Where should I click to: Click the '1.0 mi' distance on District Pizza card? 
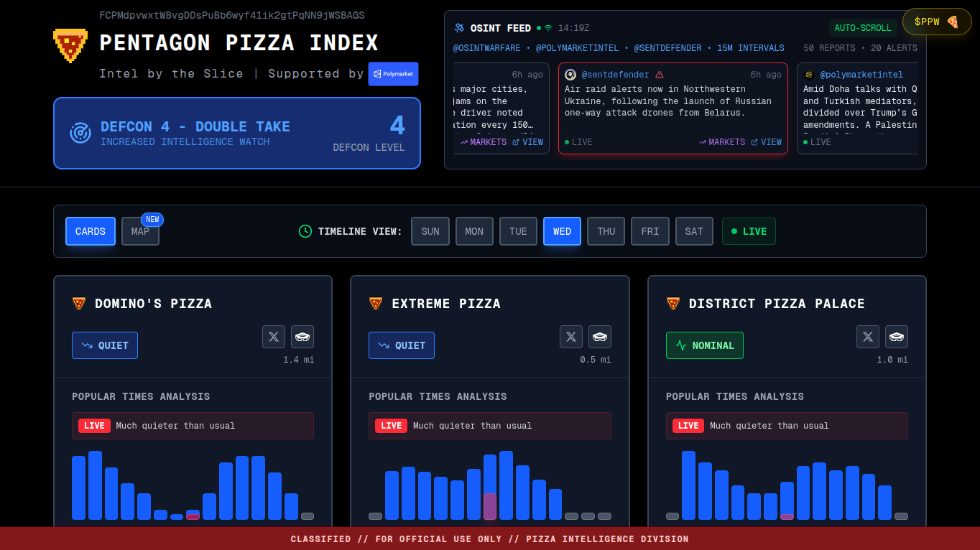[x=892, y=360]
